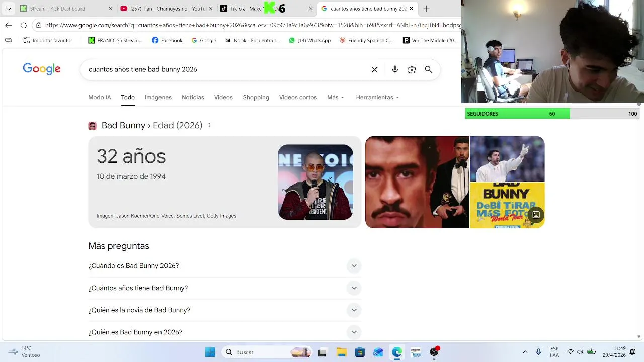This screenshot has height=362, width=644.
Task: Open three-dot options beside Edad (2026)
Action: pyautogui.click(x=209, y=125)
